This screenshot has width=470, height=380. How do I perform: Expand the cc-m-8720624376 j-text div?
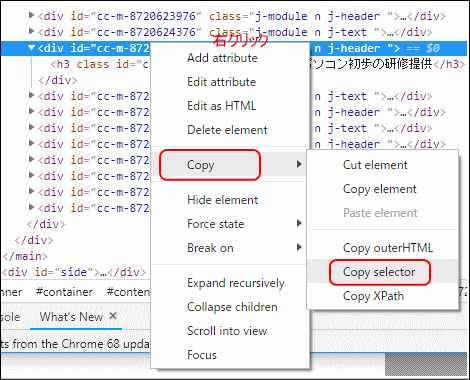pyautogui.click(x=31, y=31)
